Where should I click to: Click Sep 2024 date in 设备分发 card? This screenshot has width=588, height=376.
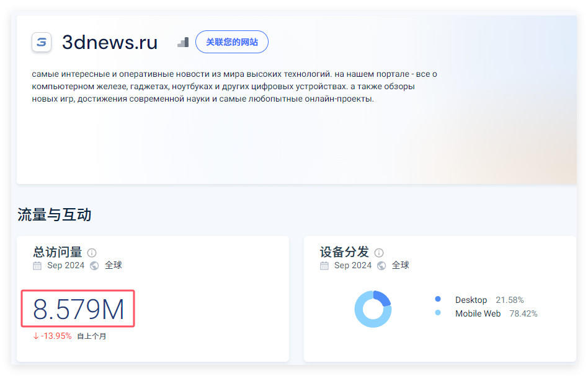tap(353, 265)
